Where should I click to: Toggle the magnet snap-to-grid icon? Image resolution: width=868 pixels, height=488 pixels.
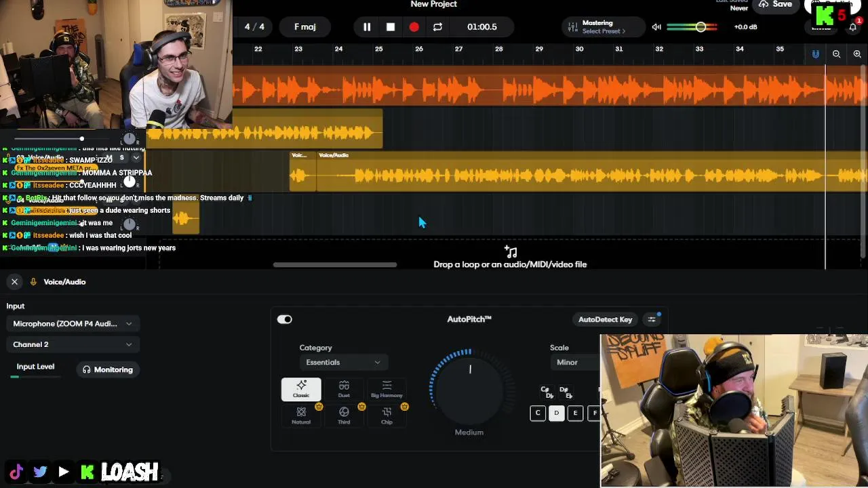(816, 54)
